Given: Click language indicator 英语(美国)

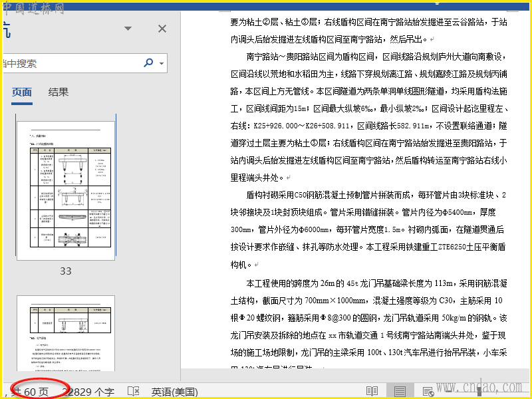Looking at the screenshot, I should click(x=174, y=392).
